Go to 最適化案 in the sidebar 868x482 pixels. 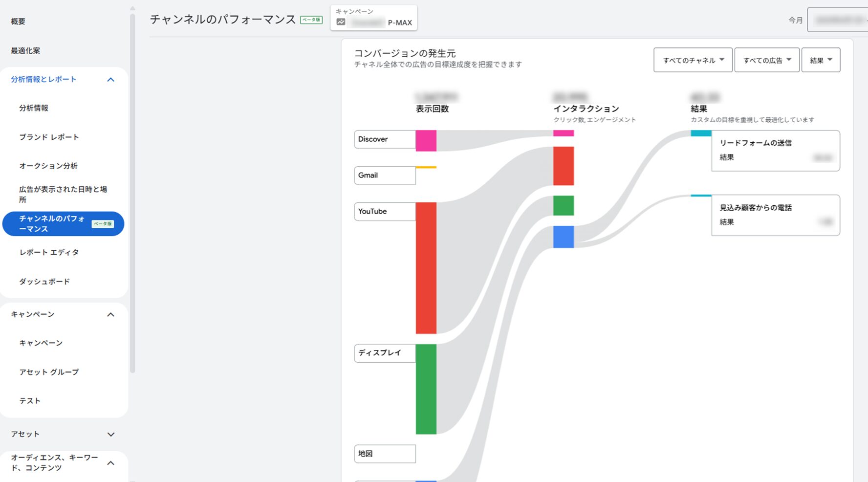(25, 51)
